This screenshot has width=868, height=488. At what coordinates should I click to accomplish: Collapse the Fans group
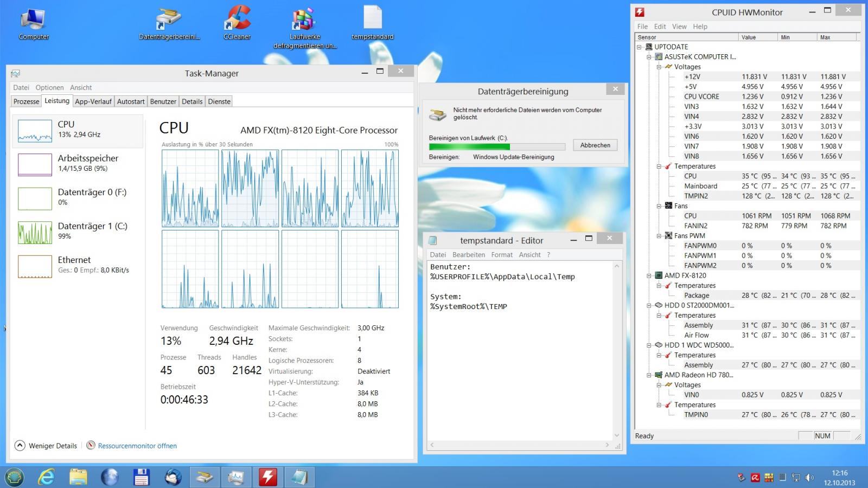(x=659, y=206)
